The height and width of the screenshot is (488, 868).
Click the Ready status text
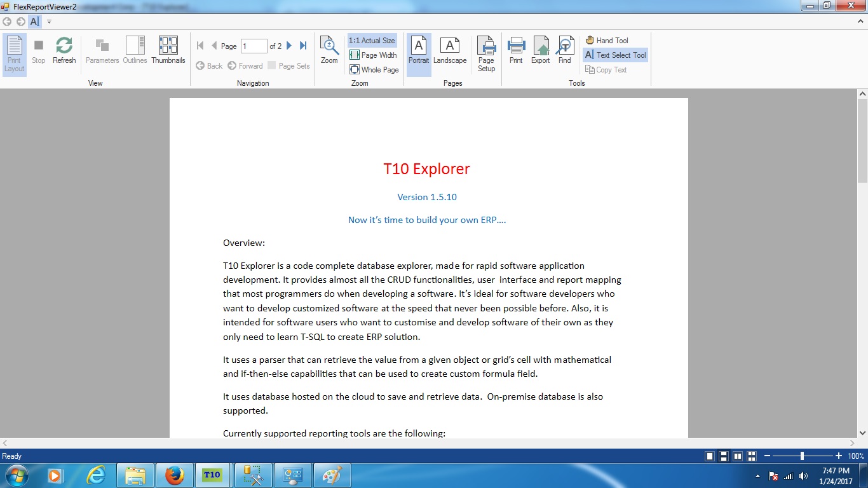[12, 456]
